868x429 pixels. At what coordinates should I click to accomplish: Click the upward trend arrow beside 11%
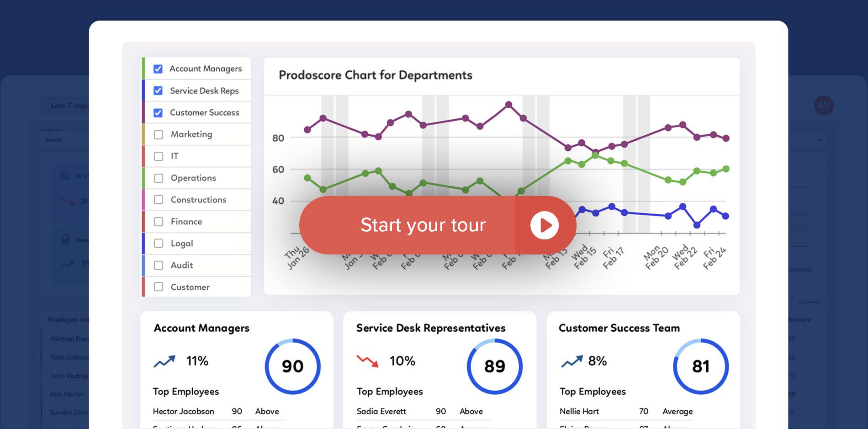tap(164, 361)
